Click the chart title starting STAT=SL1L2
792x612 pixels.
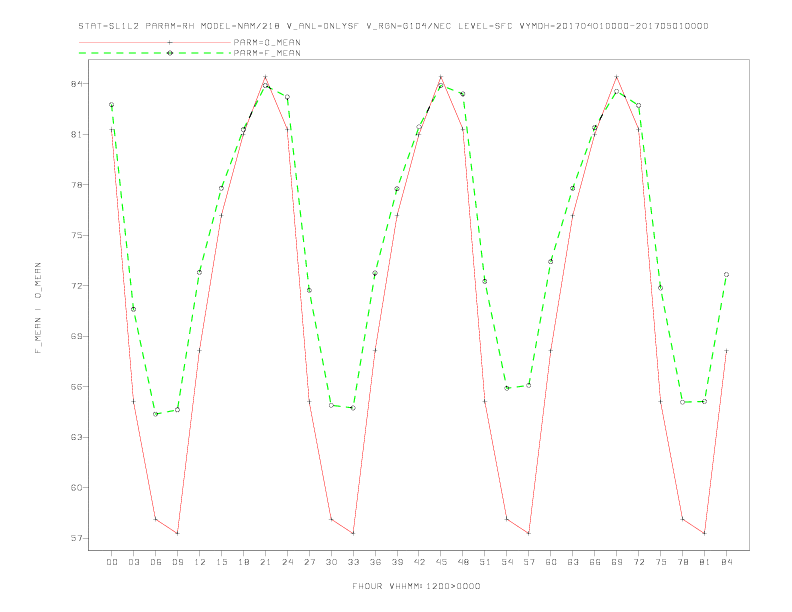pyautogui.click(x=393, y=26)
